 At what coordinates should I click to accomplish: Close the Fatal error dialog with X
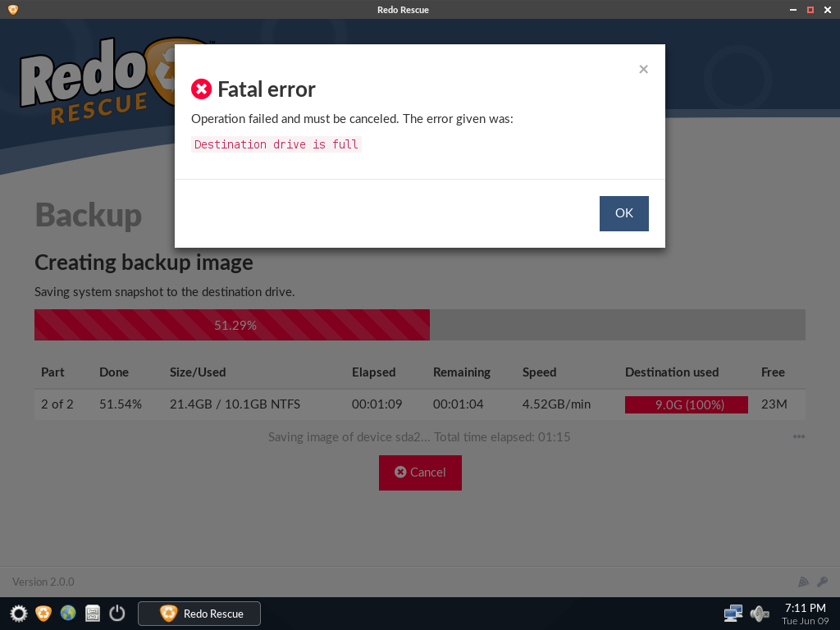(643, 69)
